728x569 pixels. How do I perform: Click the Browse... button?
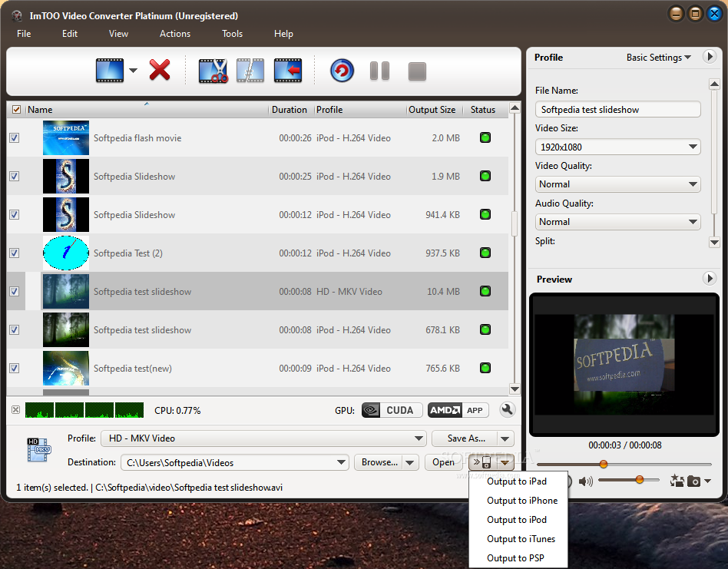379,462
